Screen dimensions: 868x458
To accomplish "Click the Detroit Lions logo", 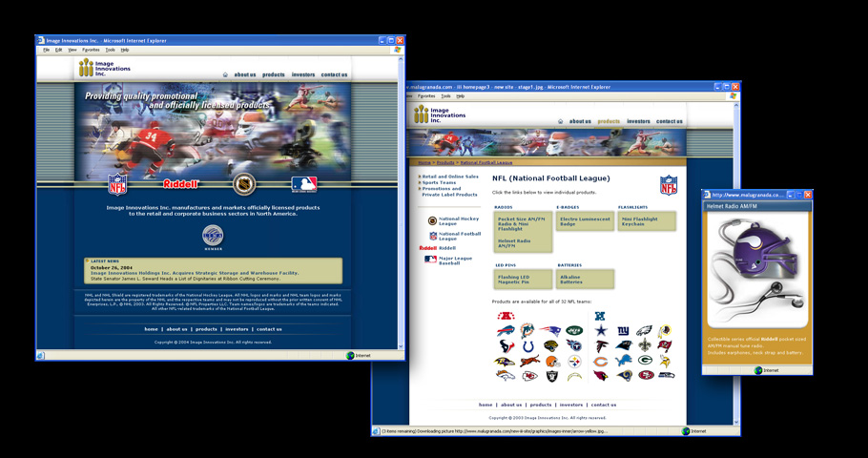I will (623, 361).
